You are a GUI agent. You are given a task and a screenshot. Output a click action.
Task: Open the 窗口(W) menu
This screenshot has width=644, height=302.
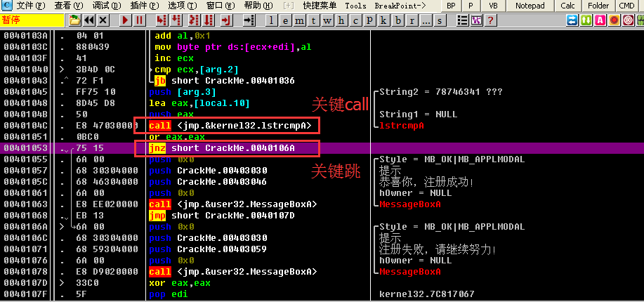point(221,6)
